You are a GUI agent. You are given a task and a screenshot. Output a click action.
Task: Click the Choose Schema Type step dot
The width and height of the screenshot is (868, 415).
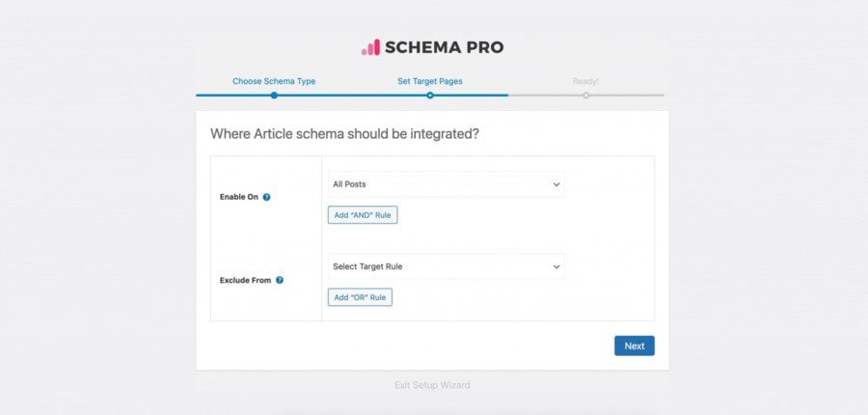(x=274, y=95)
